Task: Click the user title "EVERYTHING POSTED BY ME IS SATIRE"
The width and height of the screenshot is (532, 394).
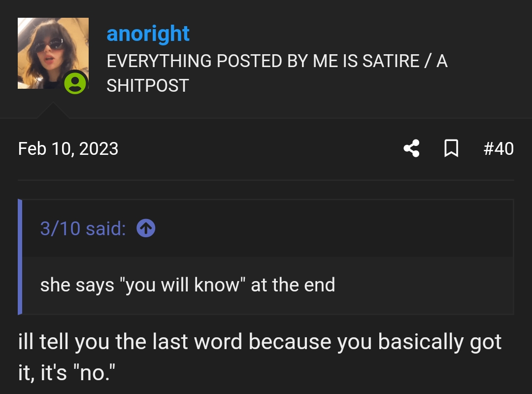Action: (263, 61)
